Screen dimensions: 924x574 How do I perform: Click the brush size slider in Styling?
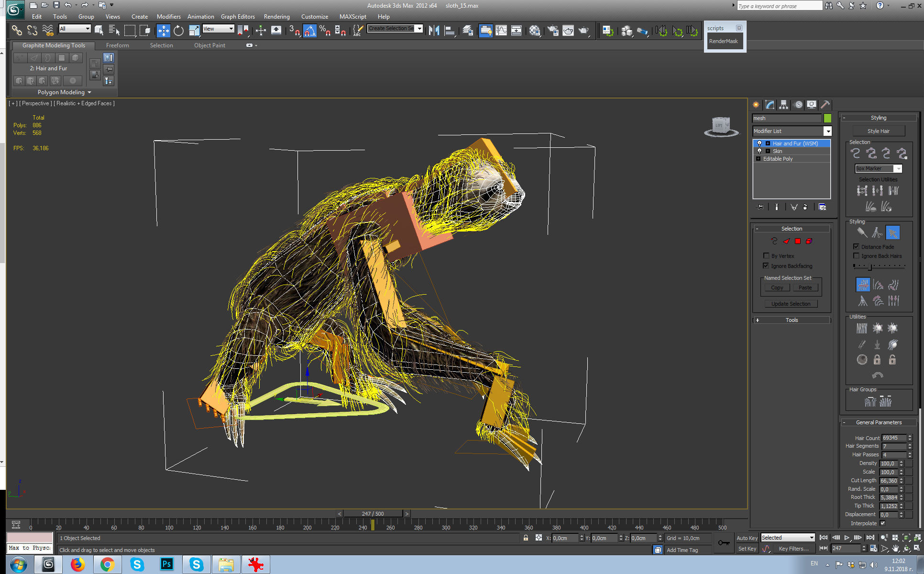coord(879,267)
